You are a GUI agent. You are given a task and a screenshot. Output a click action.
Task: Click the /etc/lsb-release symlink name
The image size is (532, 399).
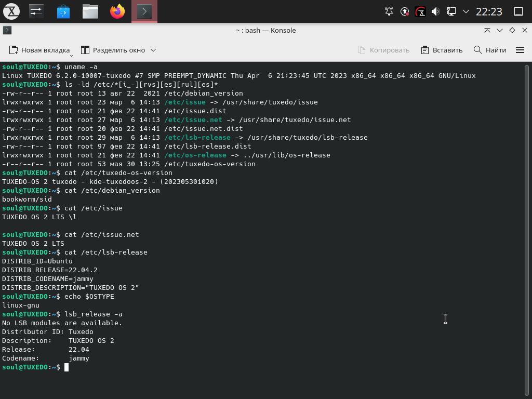pyautogui.click(x=197, y=137)
